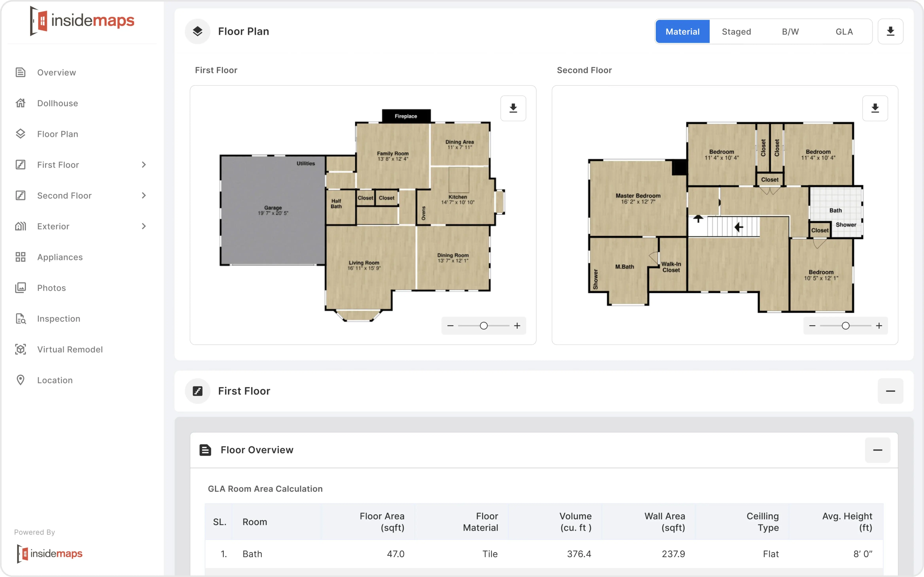
Task: Go to Location in sidebar
Action: 55,380
